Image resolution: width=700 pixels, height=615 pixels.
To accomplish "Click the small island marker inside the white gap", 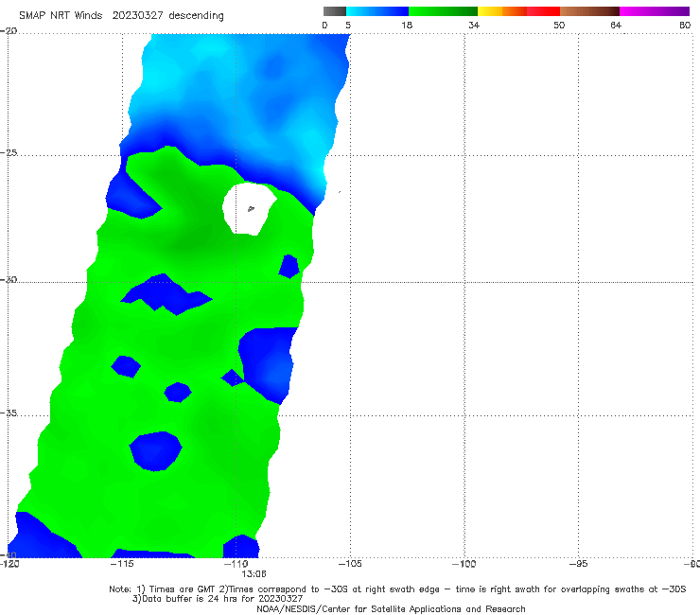I will pos(251,208).
